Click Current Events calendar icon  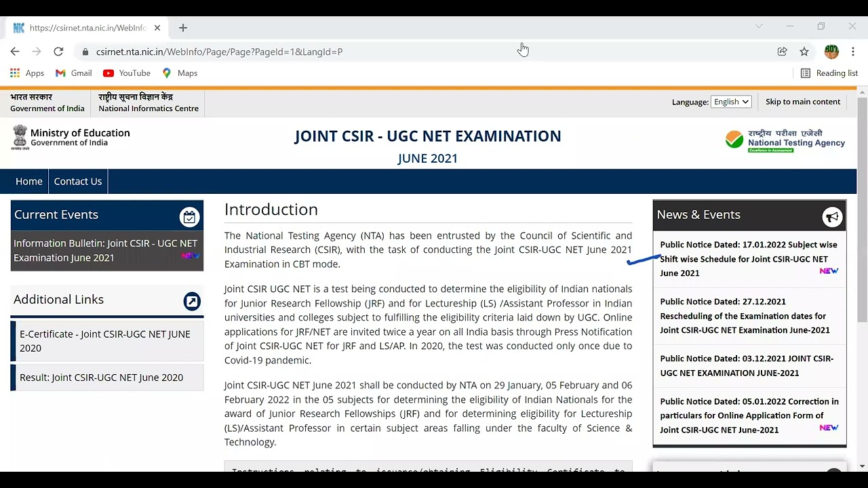pos(189,217)
